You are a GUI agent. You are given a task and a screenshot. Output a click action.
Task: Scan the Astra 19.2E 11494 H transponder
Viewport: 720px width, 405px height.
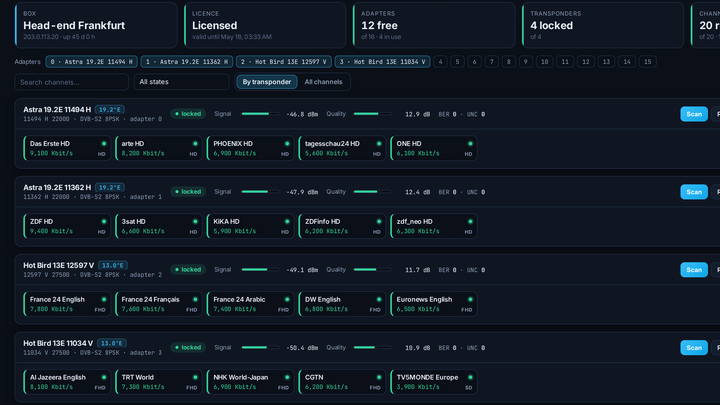(694, 114)
